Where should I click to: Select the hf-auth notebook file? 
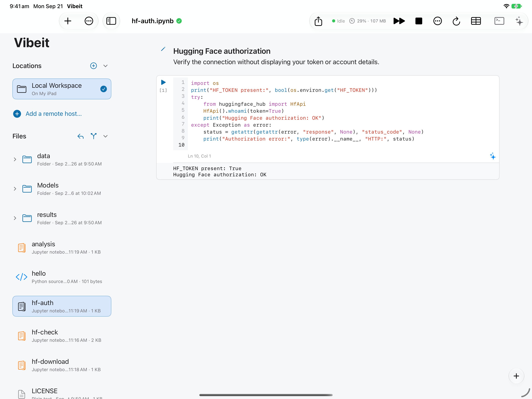pyautogui.click(x=62, y=306)
